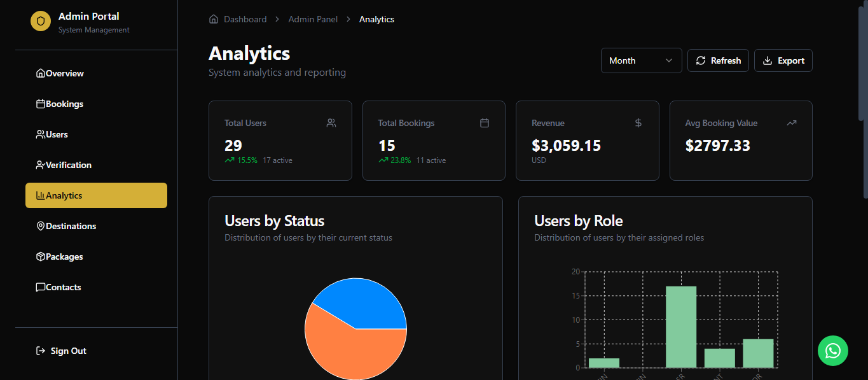This screenshot has height=380, width=868.
Task: Click the chevron arrow in Month selector
Action: pos(668,60)
